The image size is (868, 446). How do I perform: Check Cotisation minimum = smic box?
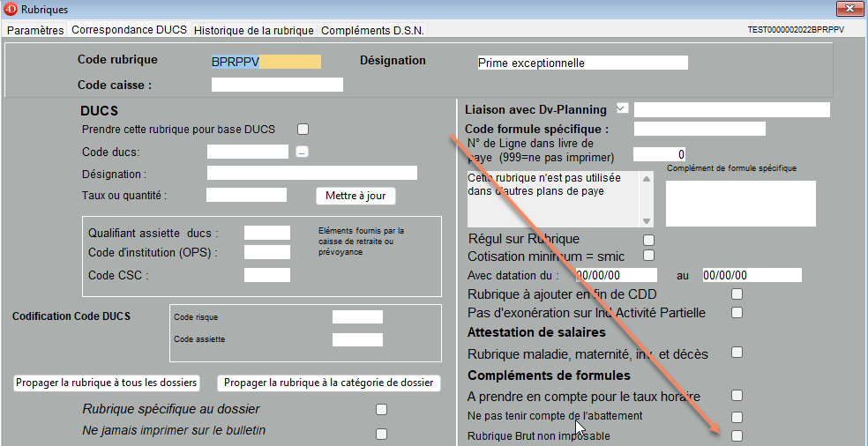click(x=648, y=256)
